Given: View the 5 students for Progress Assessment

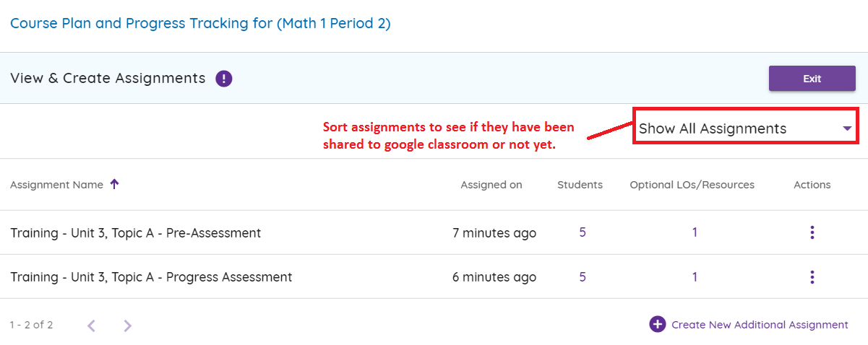Looking at the screenshot, I should (x=583, y=276).
